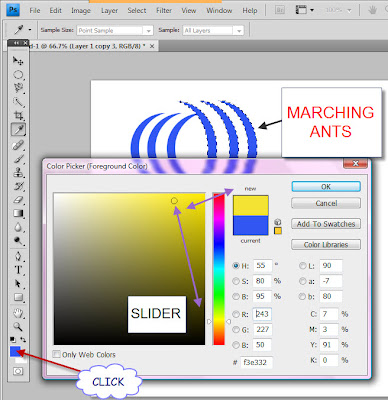Select the Path Selection tool
Screen dimensions: 388x400
pos(18,284)
